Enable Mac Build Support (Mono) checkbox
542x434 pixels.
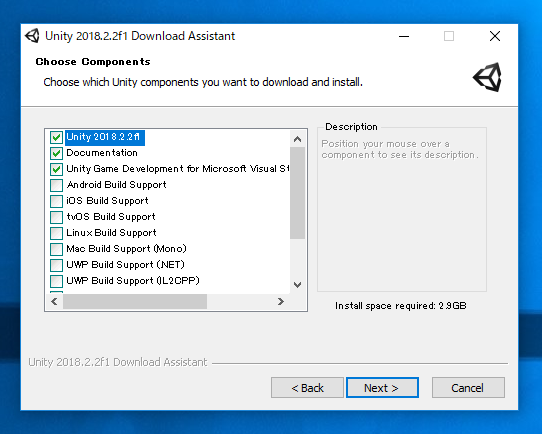(x=56, y=249)
